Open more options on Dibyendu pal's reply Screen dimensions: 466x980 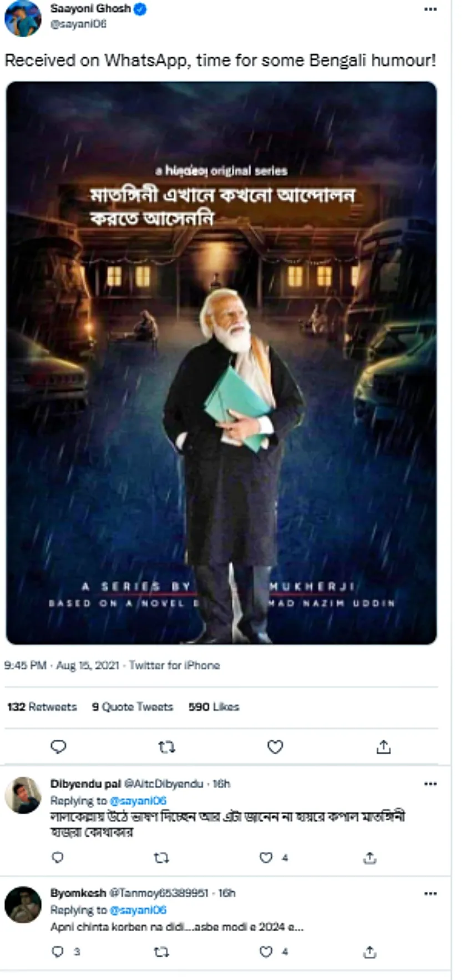(x=430, y=784)
